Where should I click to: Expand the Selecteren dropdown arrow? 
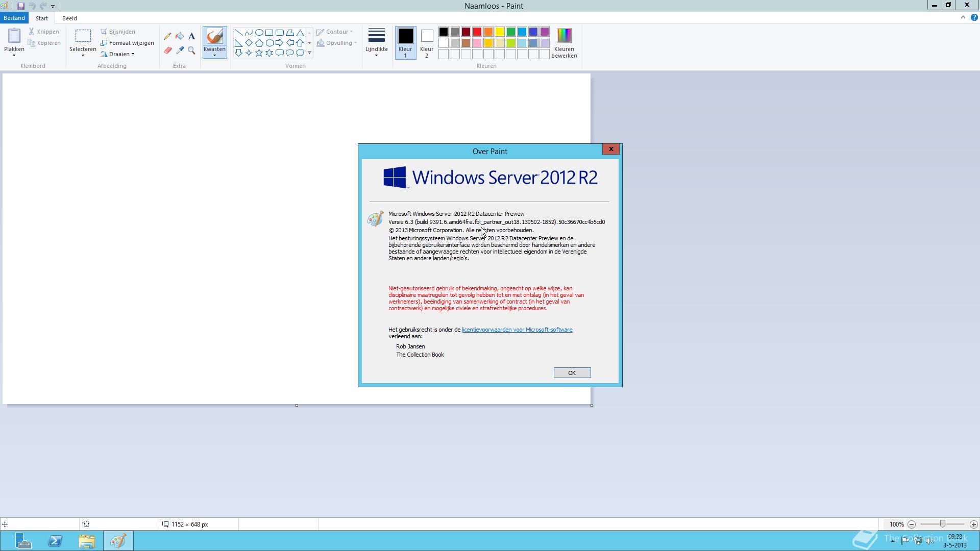click(x=83, y=55)
